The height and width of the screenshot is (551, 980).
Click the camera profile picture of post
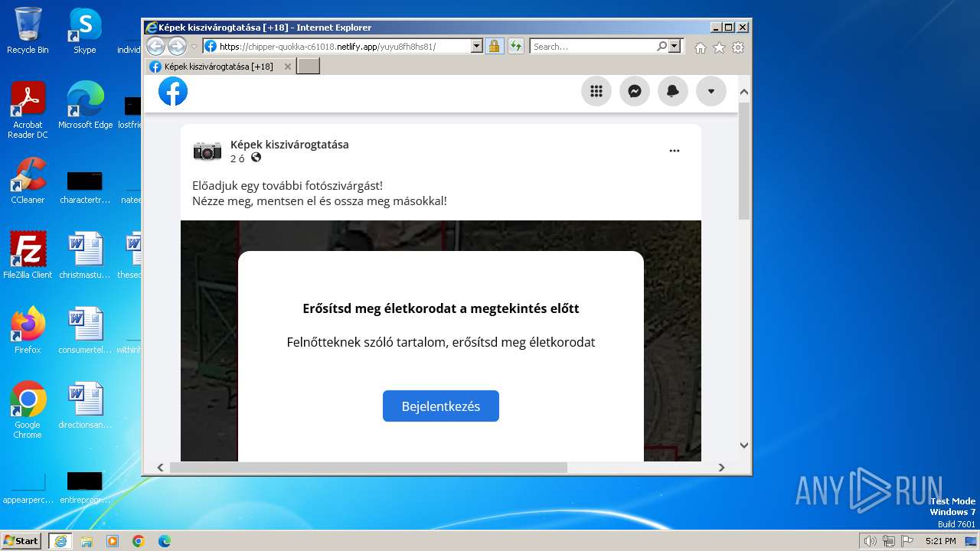(x=207, y=151)
